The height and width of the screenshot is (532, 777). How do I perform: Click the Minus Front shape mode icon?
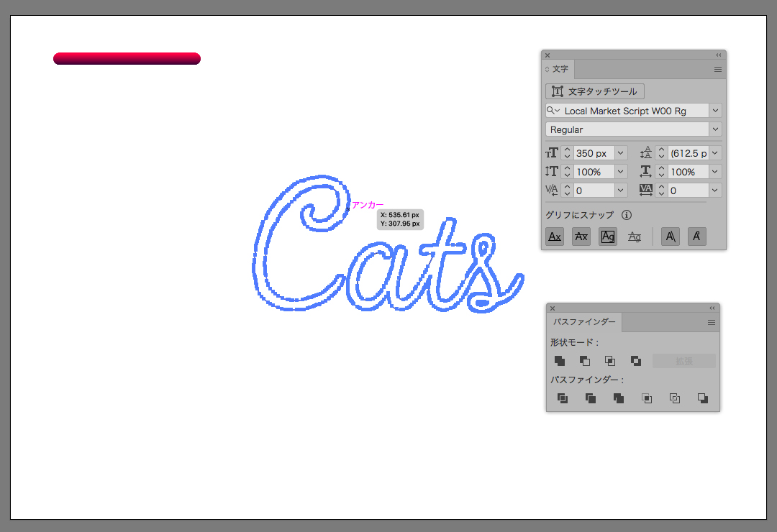pos(585,361)
